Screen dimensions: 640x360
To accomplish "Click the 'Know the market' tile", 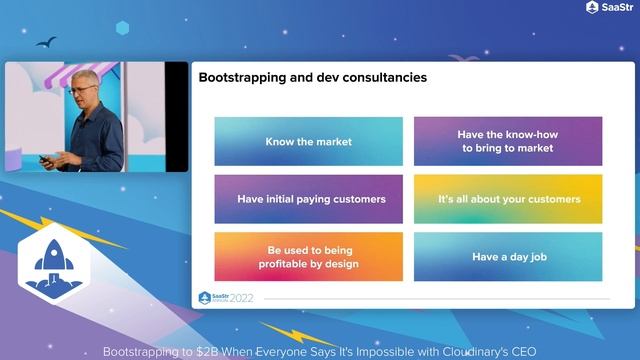I will coord(309,141).
